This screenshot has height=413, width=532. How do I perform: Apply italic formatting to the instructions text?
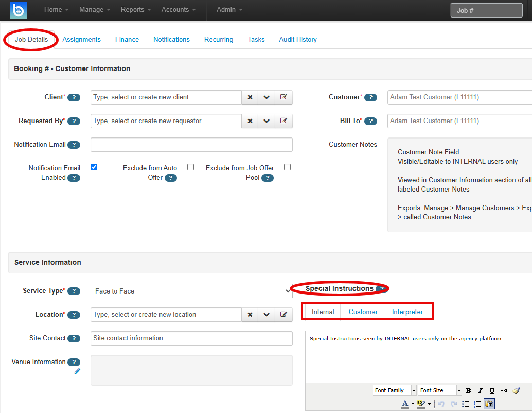tap(480, 390)
